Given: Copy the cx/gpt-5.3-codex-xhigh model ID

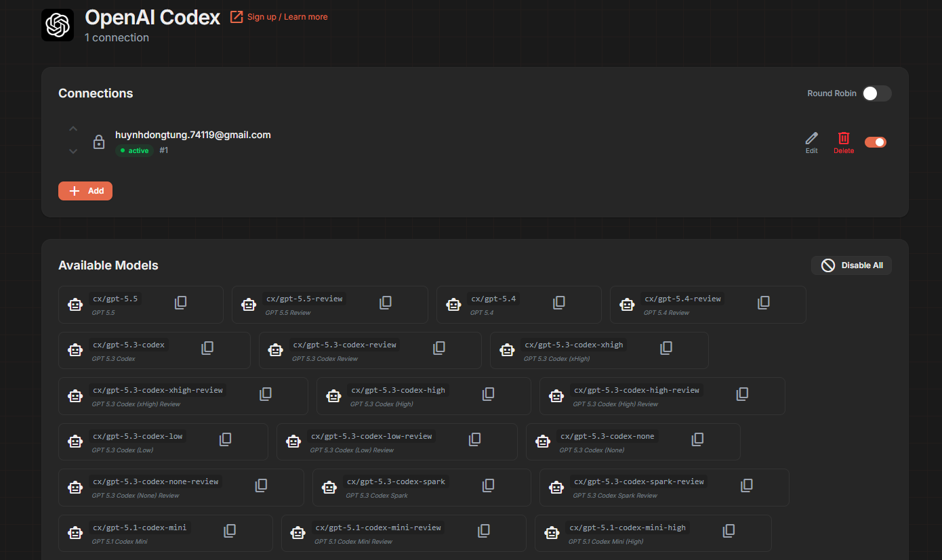Looking at the screenshot, I should pyautogui.click(x=666, y=348).
